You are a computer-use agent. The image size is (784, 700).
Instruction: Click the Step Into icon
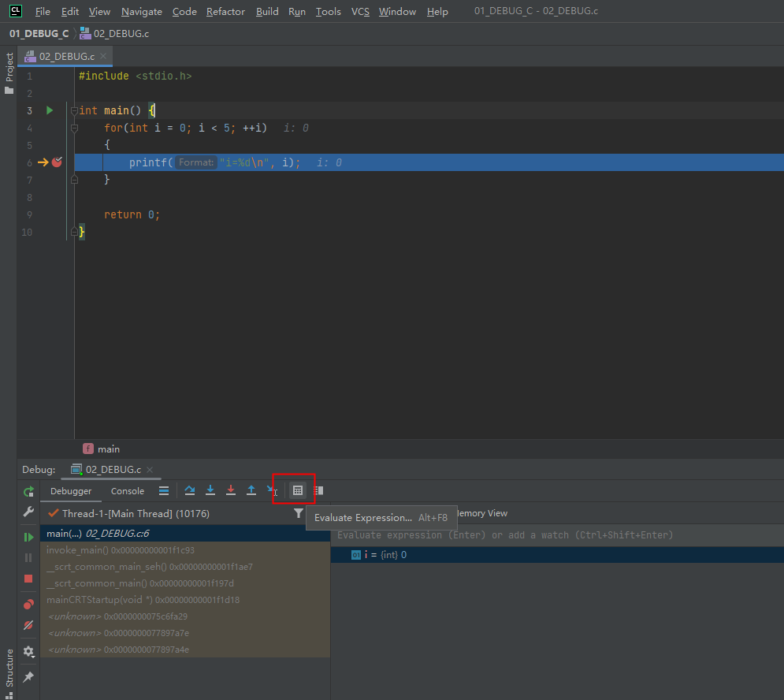click(210, 490)
